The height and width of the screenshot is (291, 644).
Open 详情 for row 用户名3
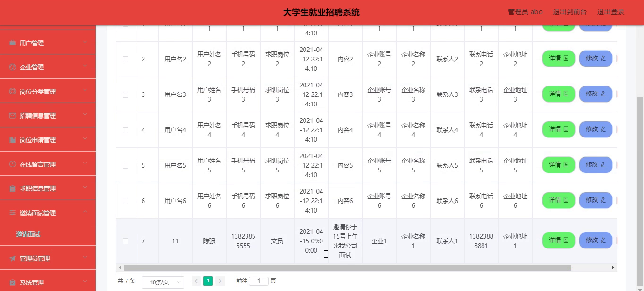(559, 94)
